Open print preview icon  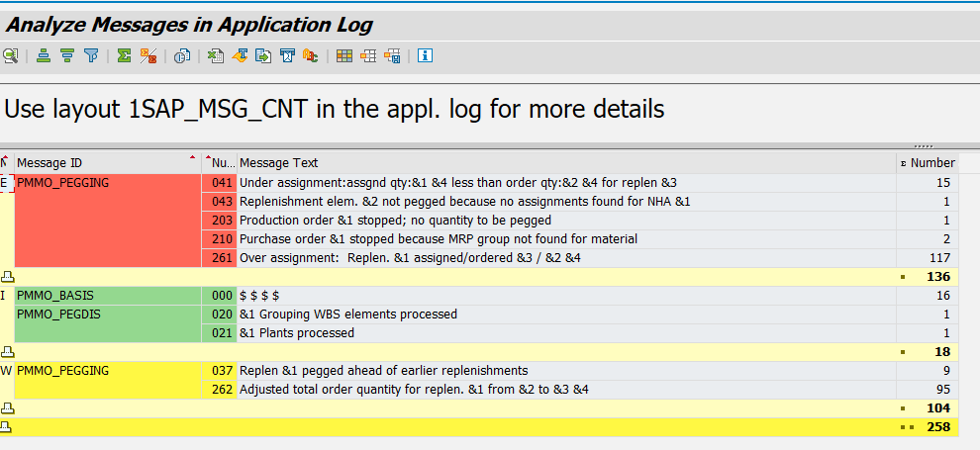click(x=182, y=55)
